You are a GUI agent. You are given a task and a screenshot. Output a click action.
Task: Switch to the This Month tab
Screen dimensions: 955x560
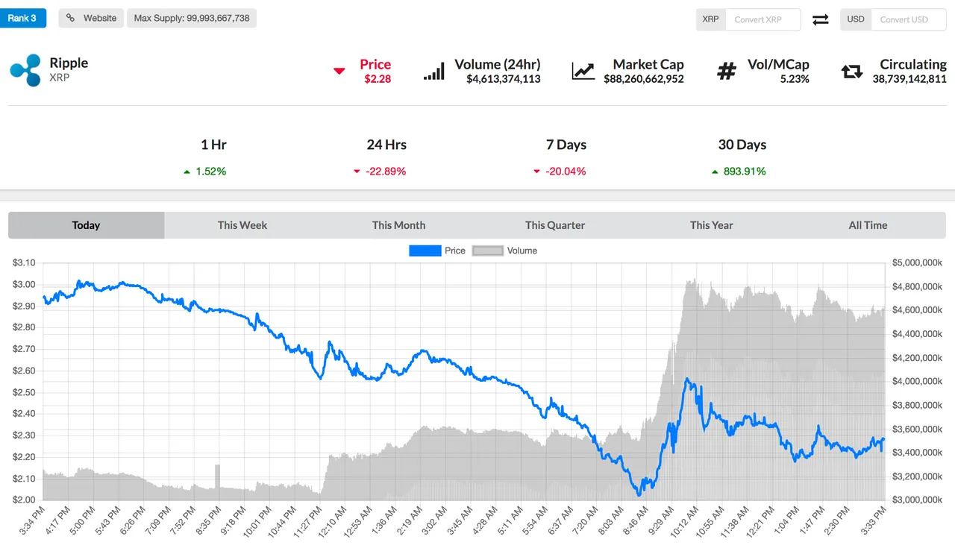(399, 225)
